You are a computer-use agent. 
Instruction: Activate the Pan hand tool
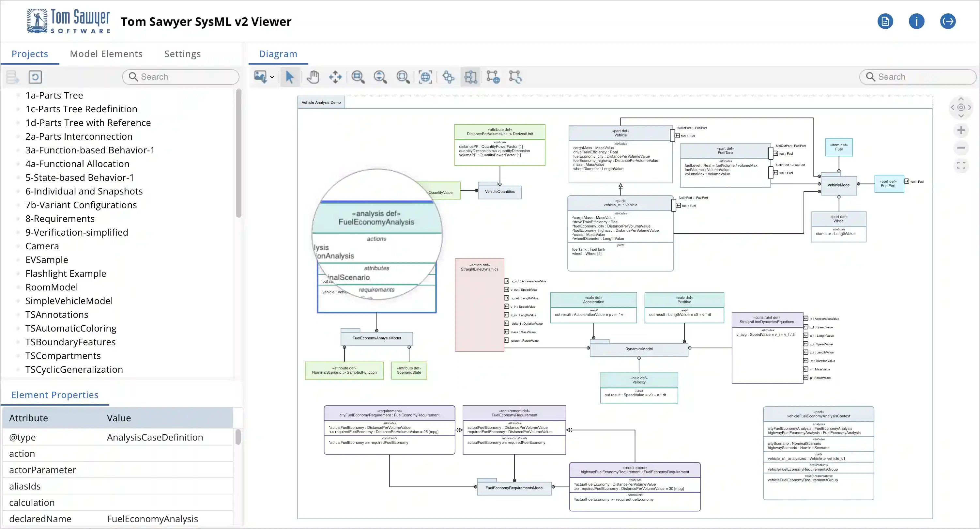tap(313, 77)
